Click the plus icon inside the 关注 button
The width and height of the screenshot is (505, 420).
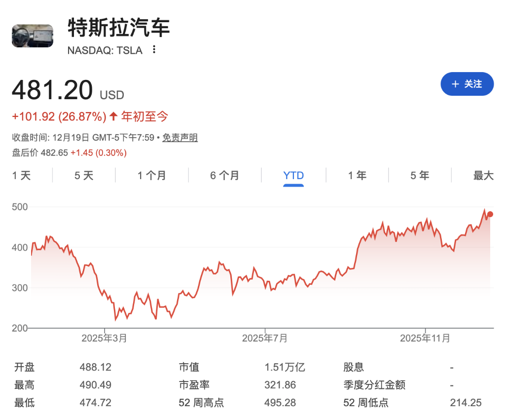(x=455, y=84)
